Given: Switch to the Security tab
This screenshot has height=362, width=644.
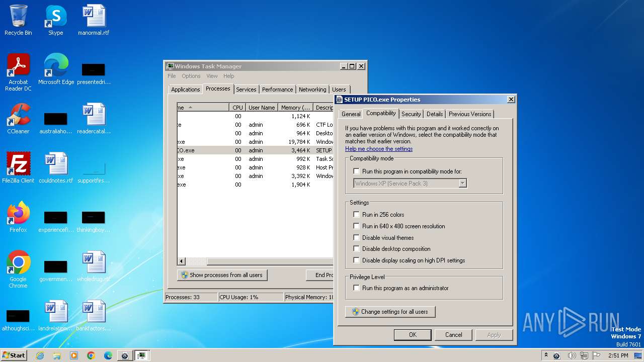Looking at the screenshot, I should [x=411, y=114].
